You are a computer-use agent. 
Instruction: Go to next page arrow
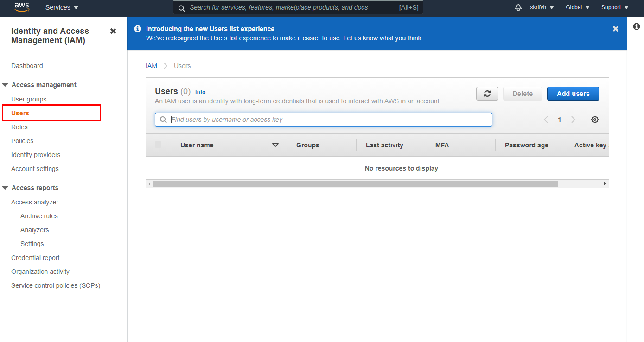[x=574, y=120]
